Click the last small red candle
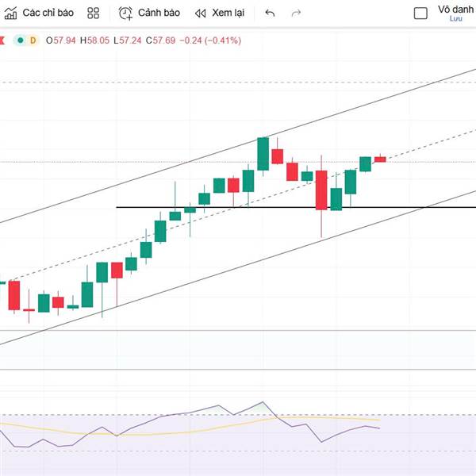This screenshot has width=476, height=476. tap(380, 159)
